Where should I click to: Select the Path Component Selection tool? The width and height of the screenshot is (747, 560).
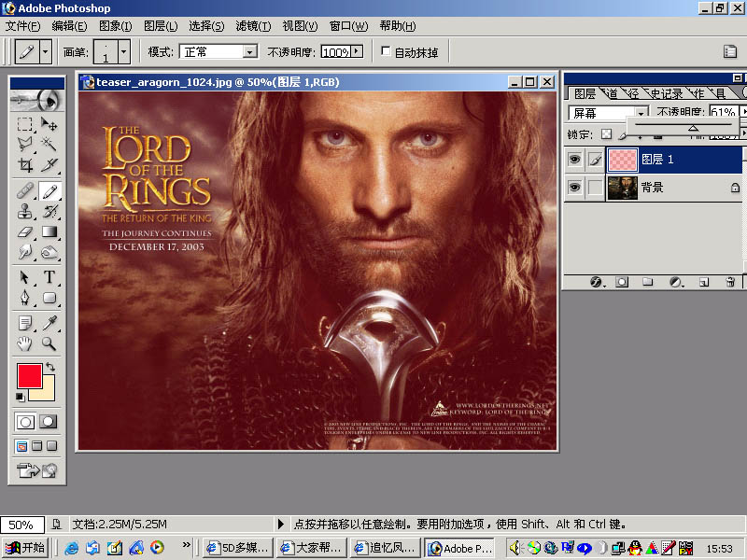[x=25, y=277]
